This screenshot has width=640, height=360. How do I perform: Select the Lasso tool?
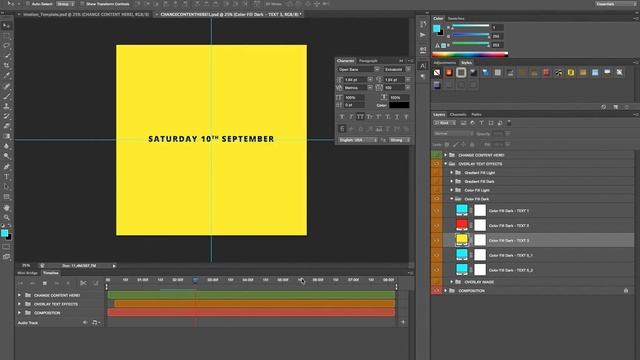7,45
